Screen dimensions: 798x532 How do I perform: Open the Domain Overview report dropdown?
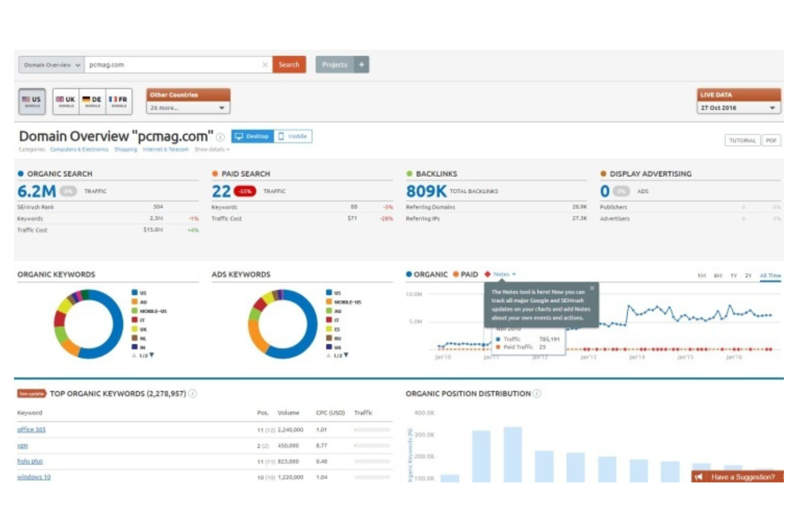click(51, 65)
